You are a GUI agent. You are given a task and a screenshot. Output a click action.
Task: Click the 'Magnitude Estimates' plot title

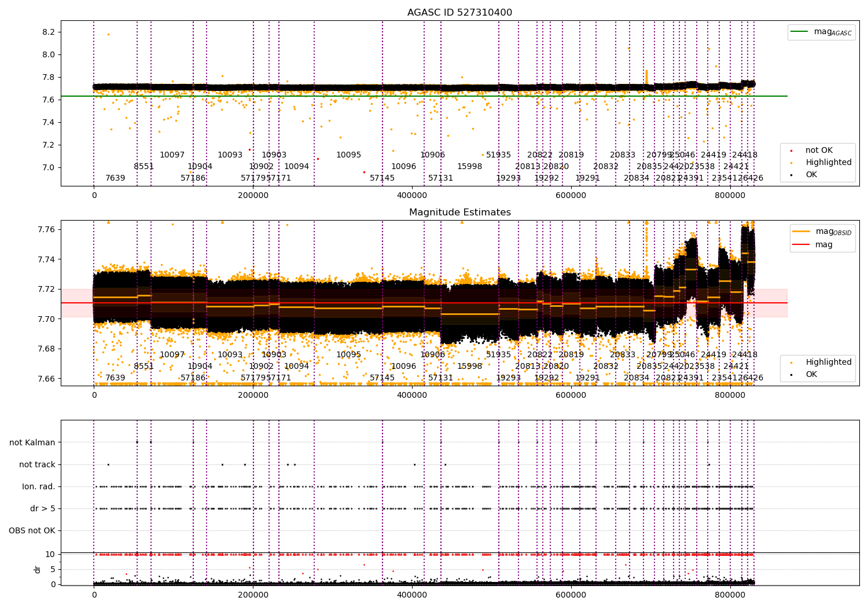tap(459, 212)
